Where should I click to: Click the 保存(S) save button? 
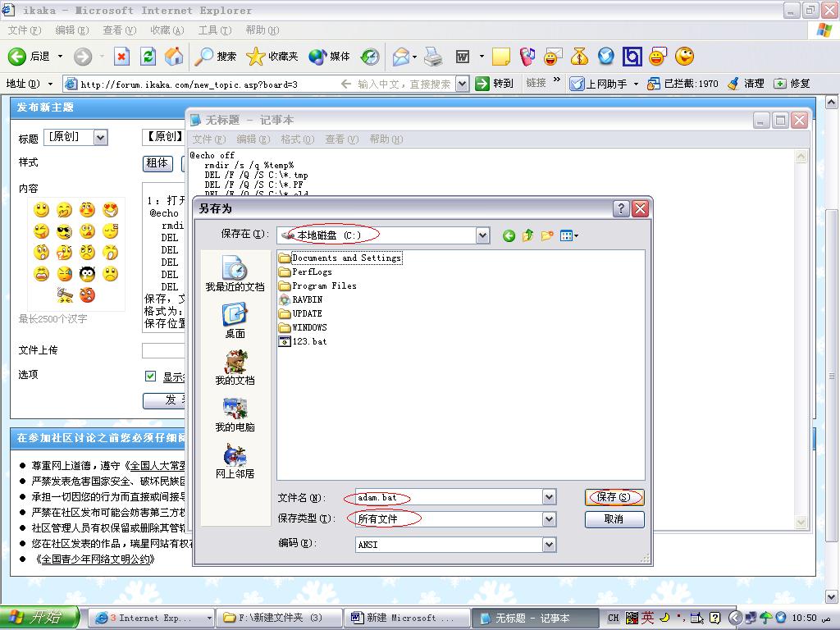click(x=614, y=498)
